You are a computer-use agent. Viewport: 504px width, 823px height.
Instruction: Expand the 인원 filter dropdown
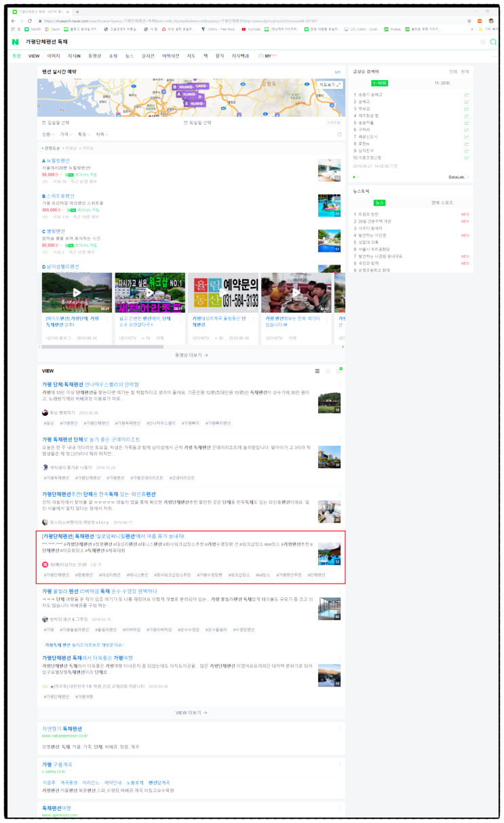[x=48, y=134]
